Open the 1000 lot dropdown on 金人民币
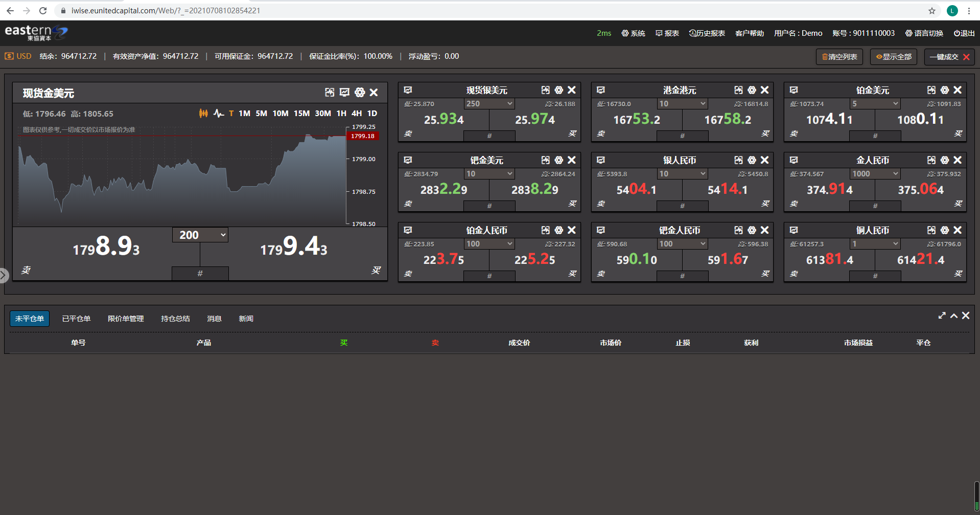Viewport: 980px width, 515px height. pos(875,174)
